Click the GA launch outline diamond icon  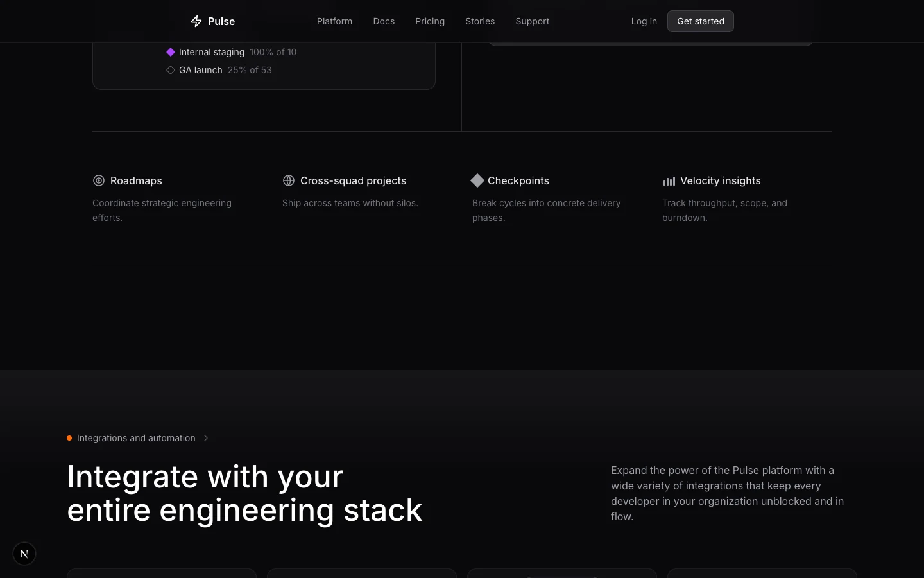pos(171,70)
